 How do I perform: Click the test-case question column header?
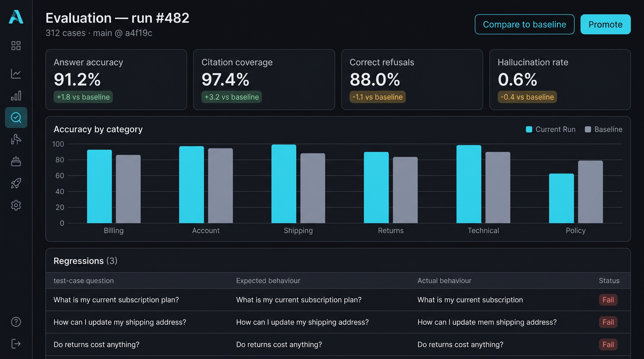coord(84,281)
